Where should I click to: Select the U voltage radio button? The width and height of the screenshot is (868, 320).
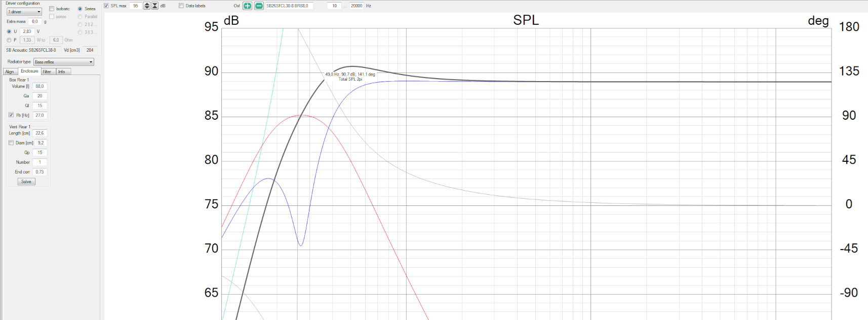[9, 31]
